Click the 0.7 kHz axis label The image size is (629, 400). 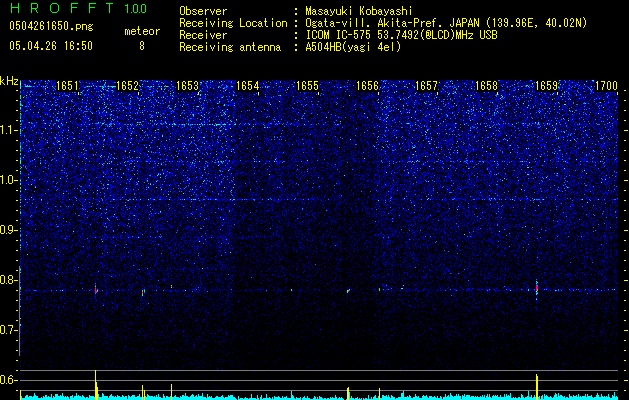tap(9, 330)
